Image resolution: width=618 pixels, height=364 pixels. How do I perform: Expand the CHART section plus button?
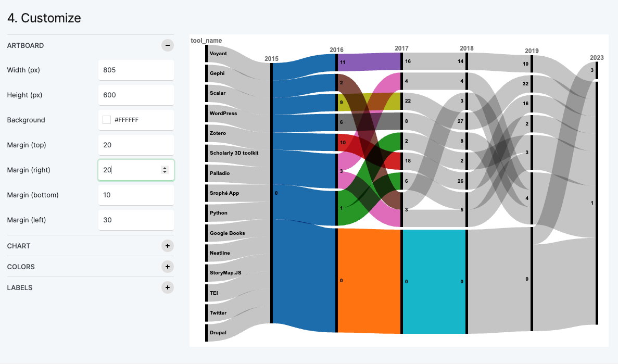click(168, 246)
